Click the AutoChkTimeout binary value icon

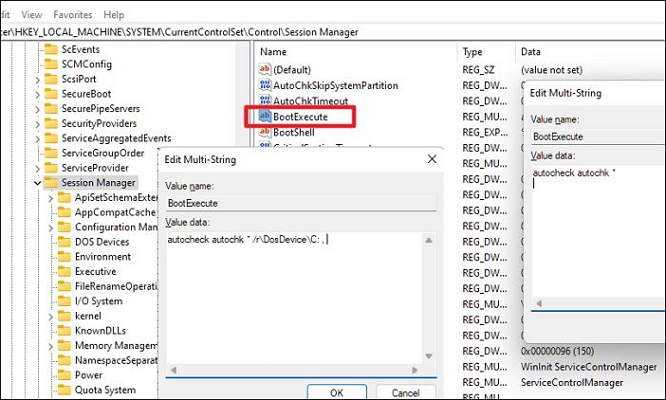tap(265, 102)
